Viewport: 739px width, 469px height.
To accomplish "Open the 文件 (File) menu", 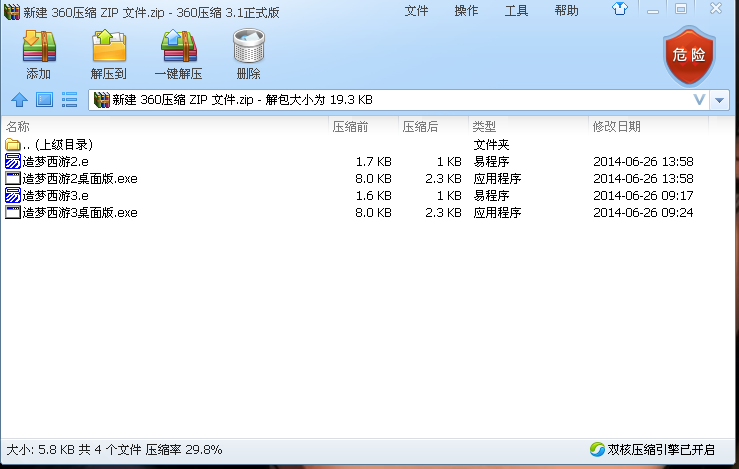I will pyautogui.click(x=416, y=11).
